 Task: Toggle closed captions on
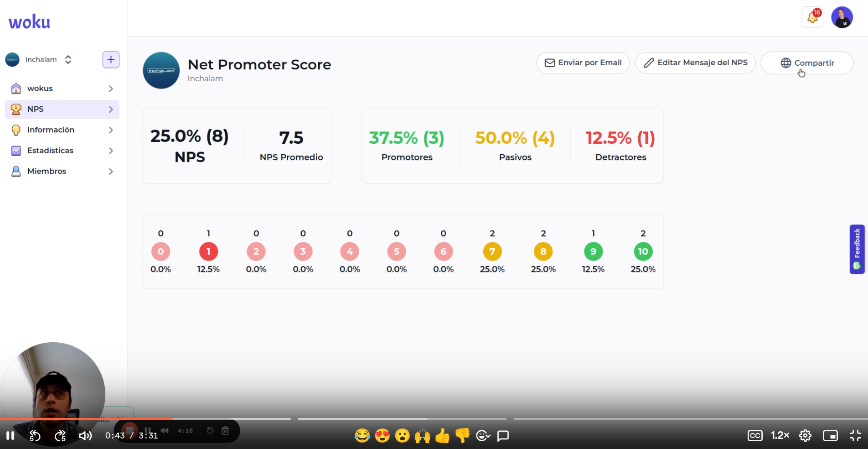point(754,436)
